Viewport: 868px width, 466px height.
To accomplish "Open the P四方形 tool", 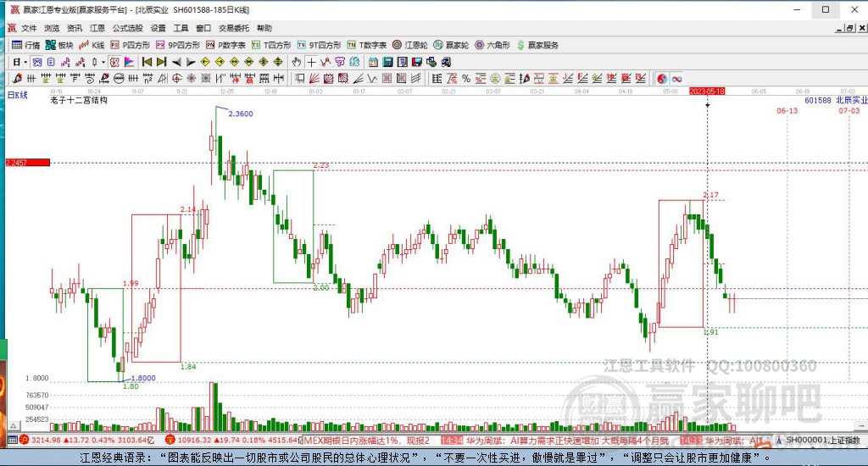I will pyautogui.click(x=130, y=45).
